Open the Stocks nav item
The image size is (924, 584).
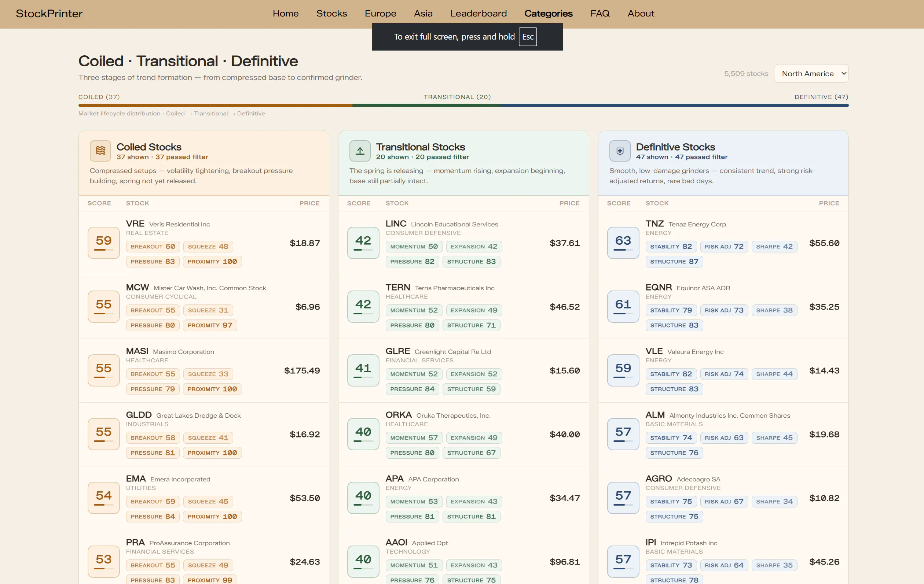331,14
